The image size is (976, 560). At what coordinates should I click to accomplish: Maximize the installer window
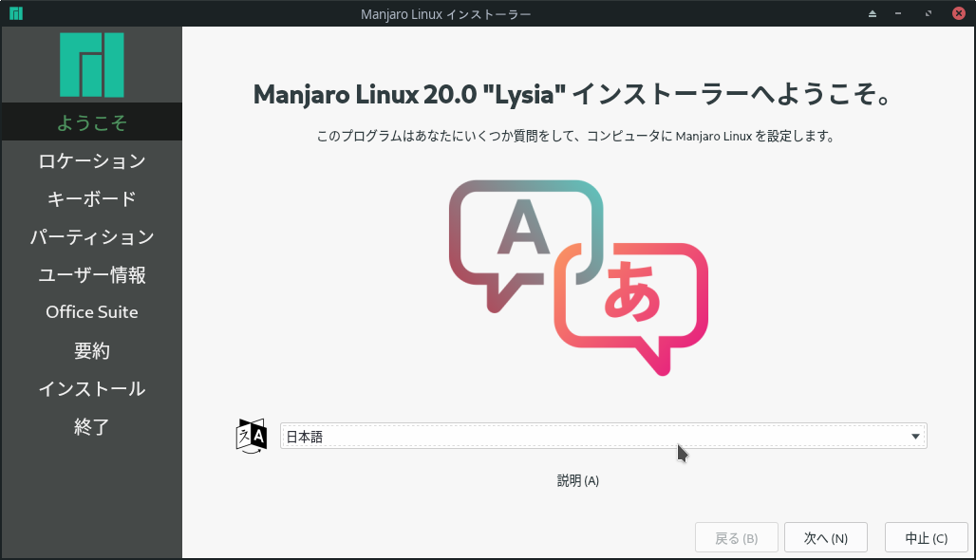point(929,13)
